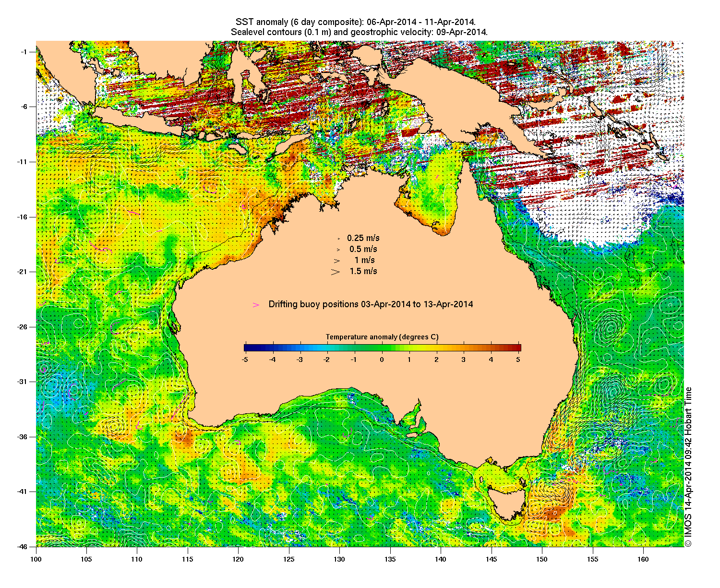Image resolution: width=720 pixels, height=588 pixels.
Task: Select the dark red +5 end of colour bar
Action: (518, 348)
